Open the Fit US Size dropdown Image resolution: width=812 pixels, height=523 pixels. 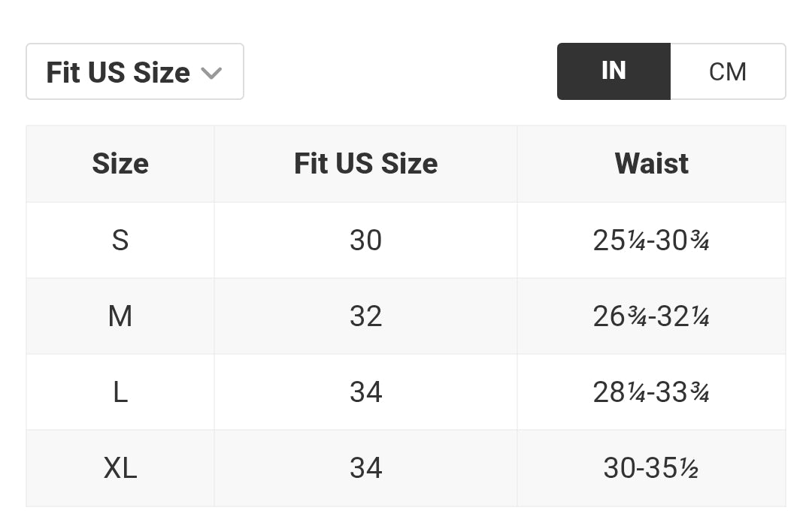pos(135,71)
